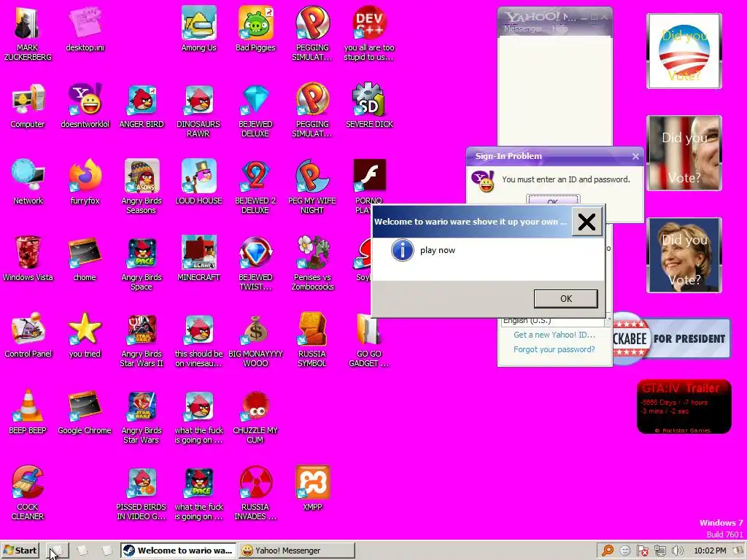Screen dimensions: 747x560
Task: Click the McCain Did you Vote gadget
Action: coord(684,153)
